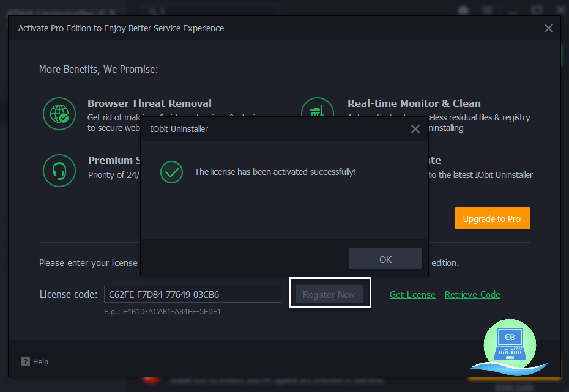
Task: Close the IObit Uninstaller success dialog
Action: 415,129
